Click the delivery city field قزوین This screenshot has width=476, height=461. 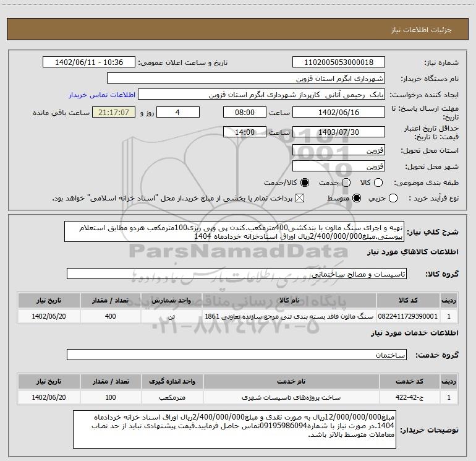[339, 166]
